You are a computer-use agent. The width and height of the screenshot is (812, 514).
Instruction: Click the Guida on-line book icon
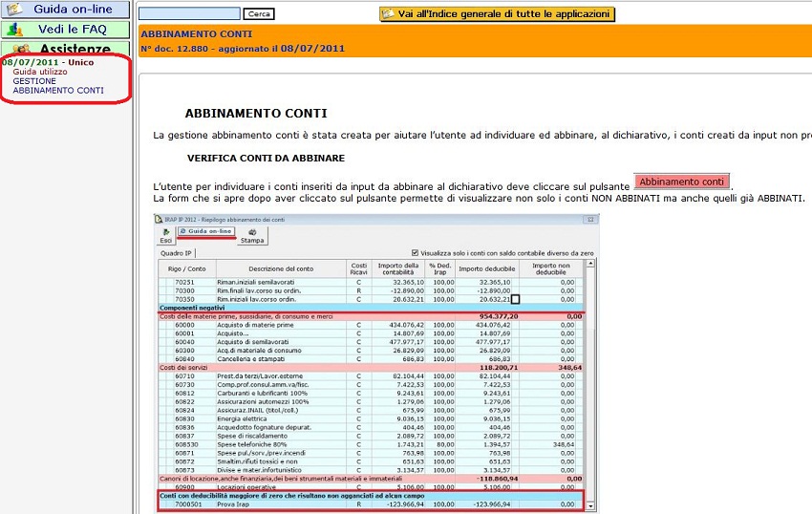tap(14, 10)
